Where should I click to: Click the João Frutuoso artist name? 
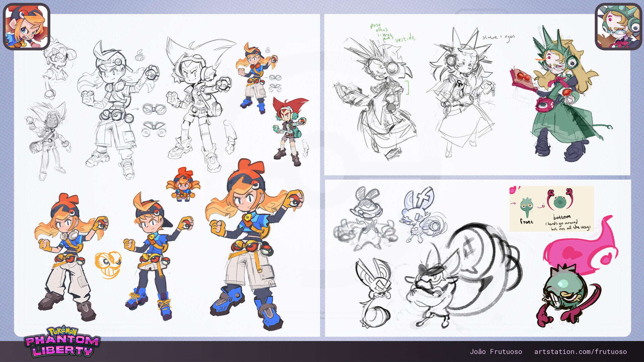[x=496, y=352]
